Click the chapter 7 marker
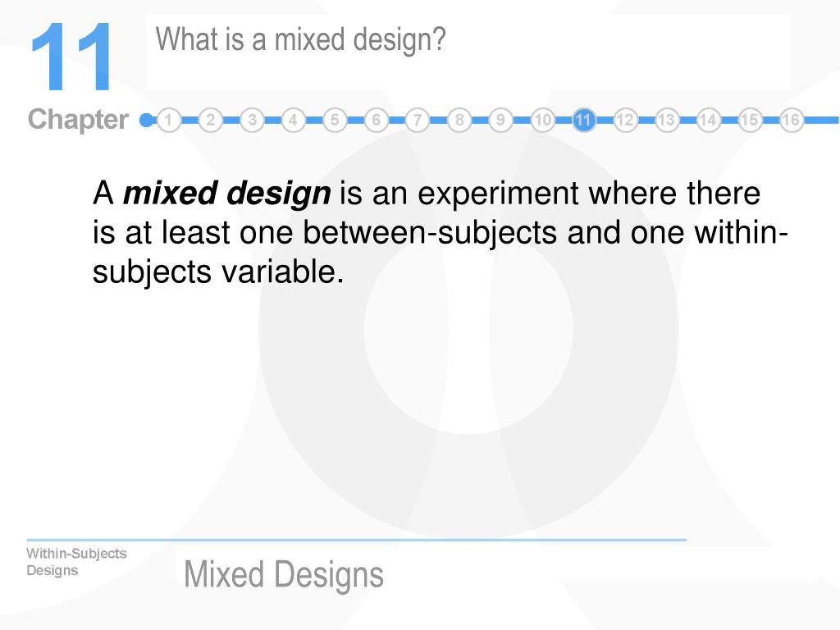The image size is (840, 630). pyautogui.click(x=418, y=120)
